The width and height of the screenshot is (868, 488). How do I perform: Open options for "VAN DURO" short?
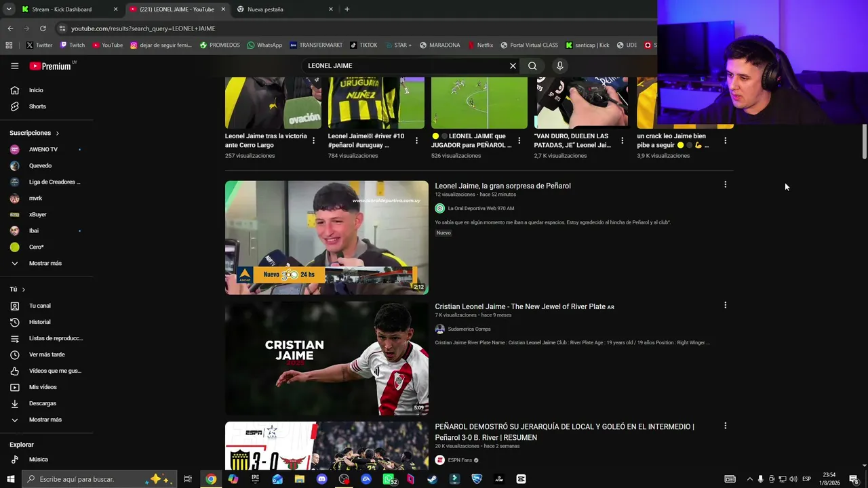(x=622, y=140)
